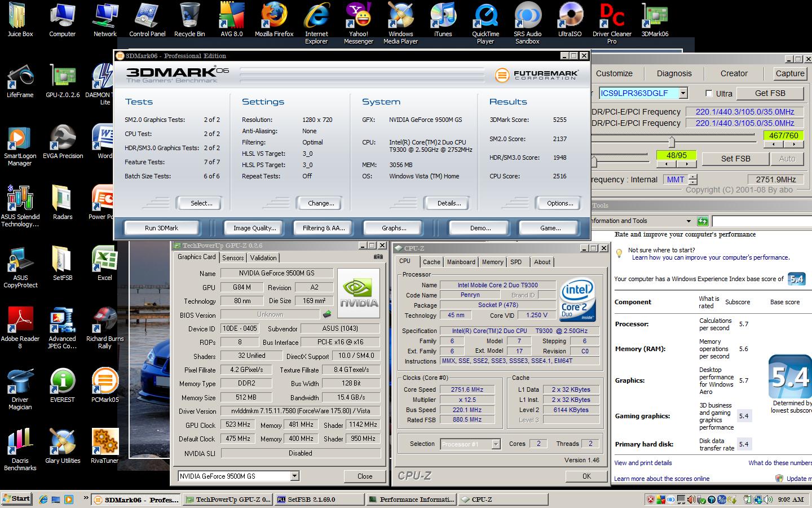The width and height of the screenshot is (812, 508).
Task: Click the system tray clock
Action: (790, 500)
